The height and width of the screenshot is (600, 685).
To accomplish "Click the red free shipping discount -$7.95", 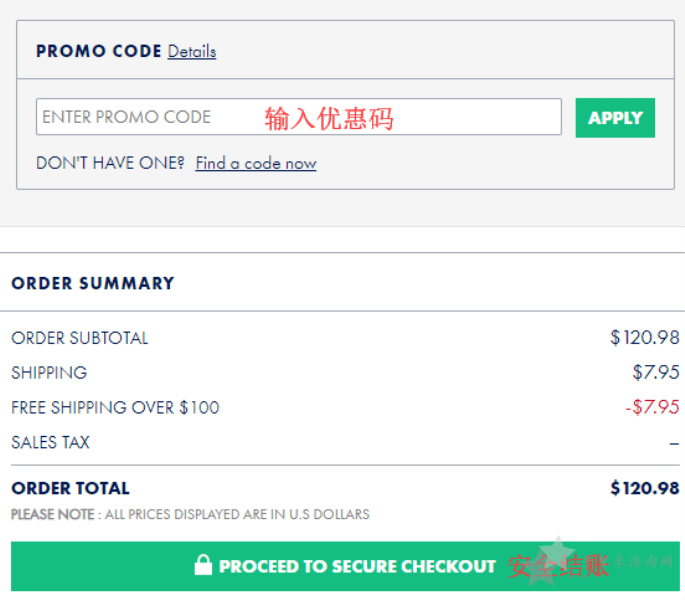I will pyautogui.click(x=652, y=407).
